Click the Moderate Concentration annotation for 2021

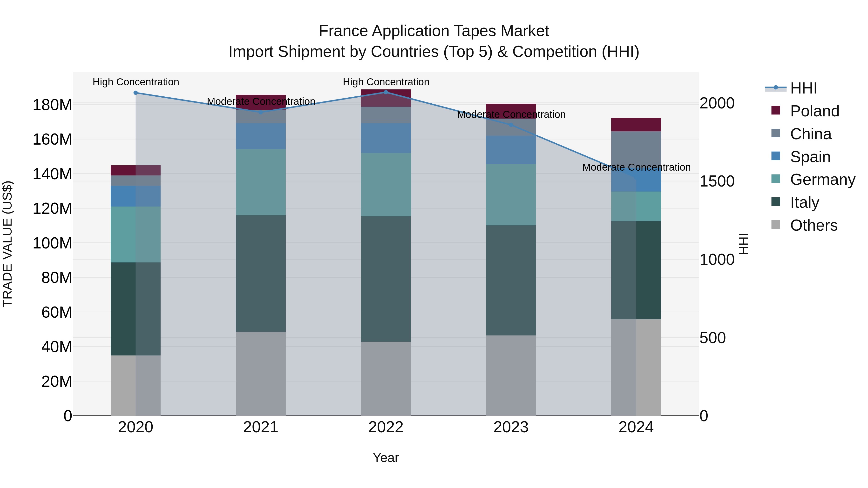point(261,101)
